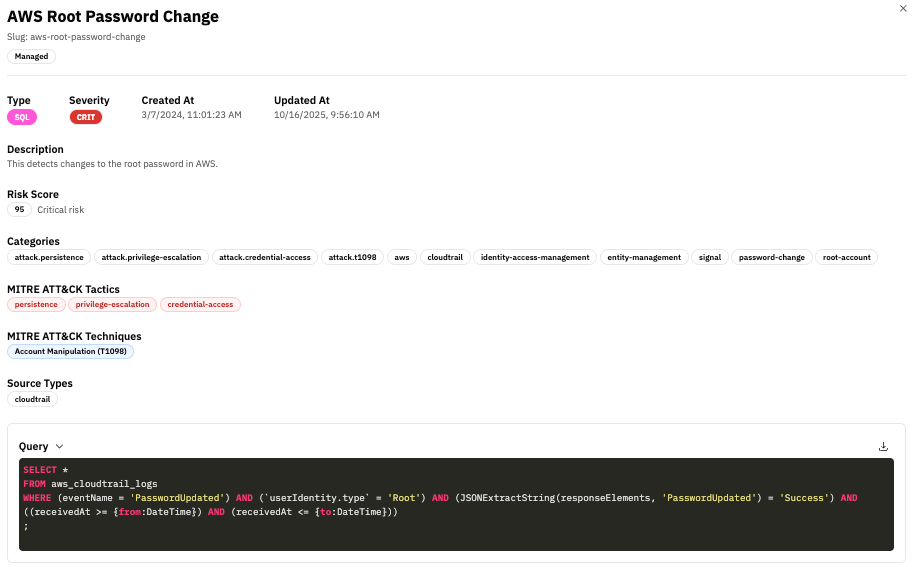
Task: Click aws_cloudtrail_logs in the query
Action: 104,484
